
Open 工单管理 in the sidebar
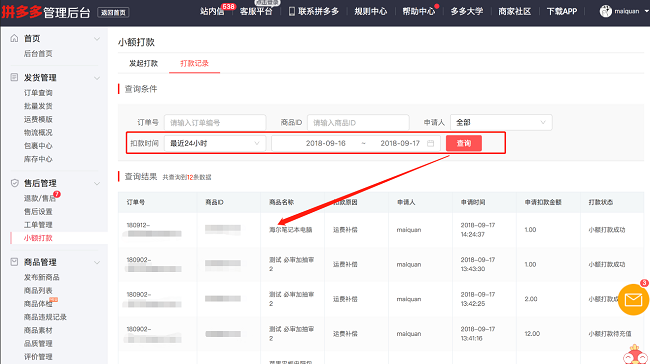tap(38, 225)
